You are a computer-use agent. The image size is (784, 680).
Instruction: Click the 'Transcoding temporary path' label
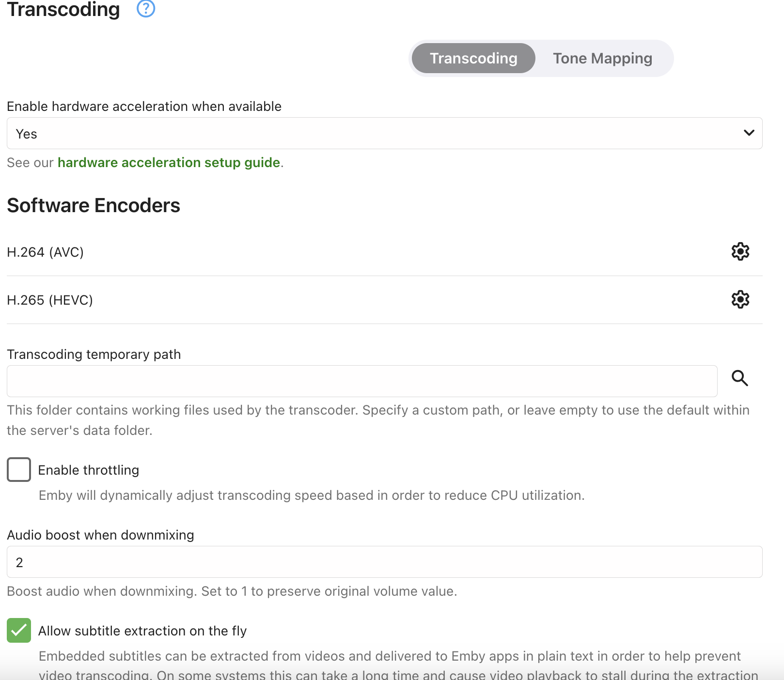tap(94, 355)
